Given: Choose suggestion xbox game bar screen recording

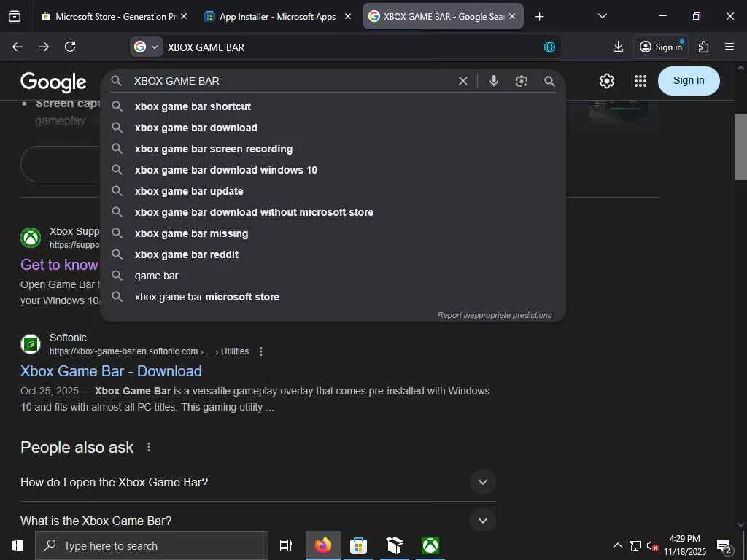Looking at the screenshot, I should point(333,149).
